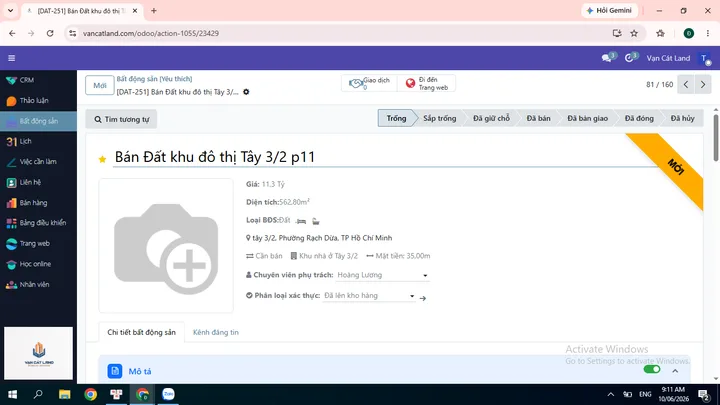This screenshot has height=405, width=720.
Task: Open Giao dịch stat button
Action: pos(369,84)
